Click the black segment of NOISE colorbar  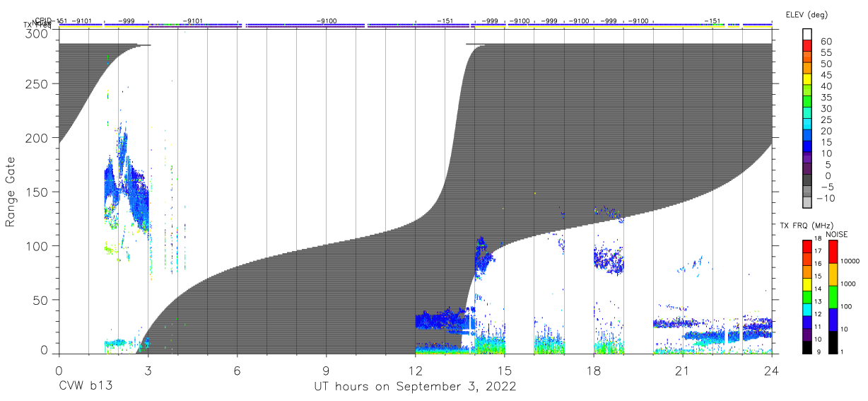[x=833, y=342]
